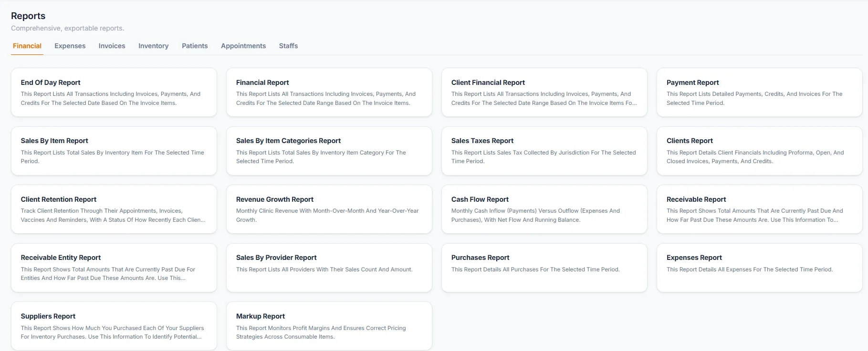Open the Revenue Growth Report card
The width and height of the screenshot is (868, 351).
pyautogui.click(x=329, y=209)
